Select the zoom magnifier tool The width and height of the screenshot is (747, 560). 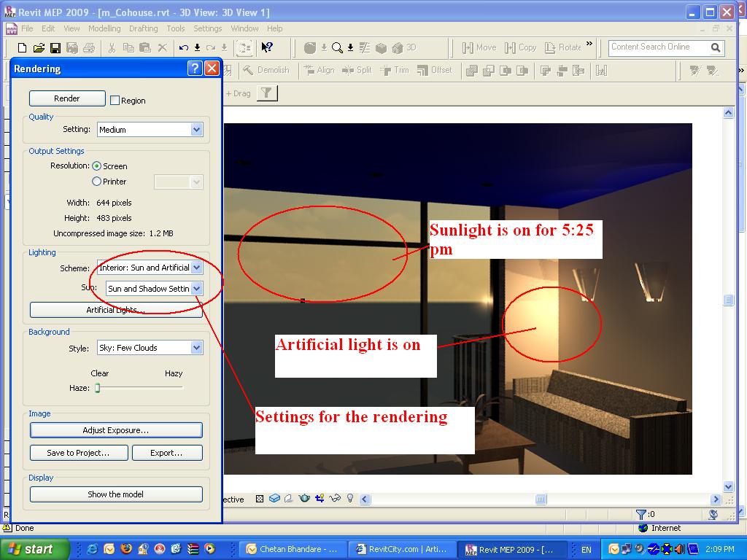click(336, 48)
